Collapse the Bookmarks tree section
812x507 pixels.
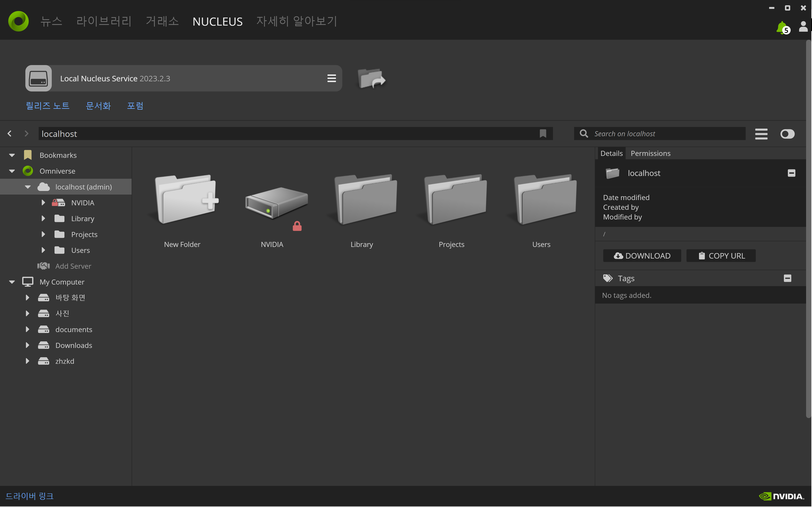tap(12, 155)
